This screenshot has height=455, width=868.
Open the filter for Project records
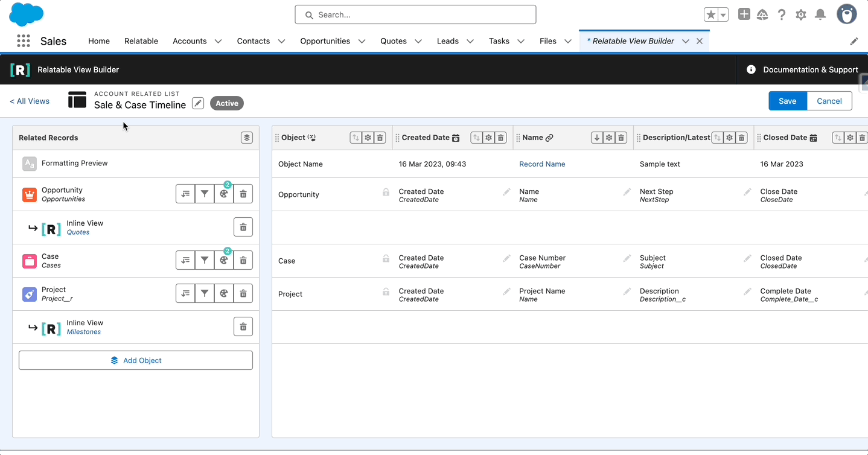pos(205,293)
